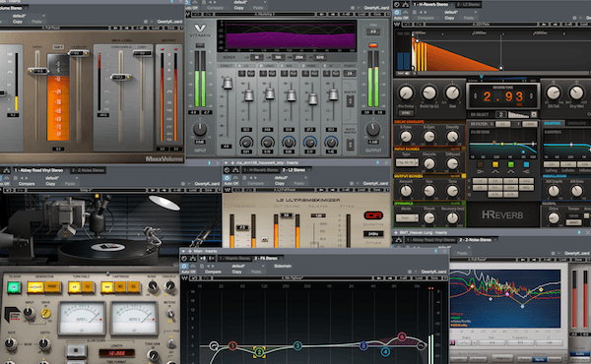This screenshot has width=591, height=364.
Task: Click Compare in the Abbey Road Vinyl window
Action: [27, 184]
